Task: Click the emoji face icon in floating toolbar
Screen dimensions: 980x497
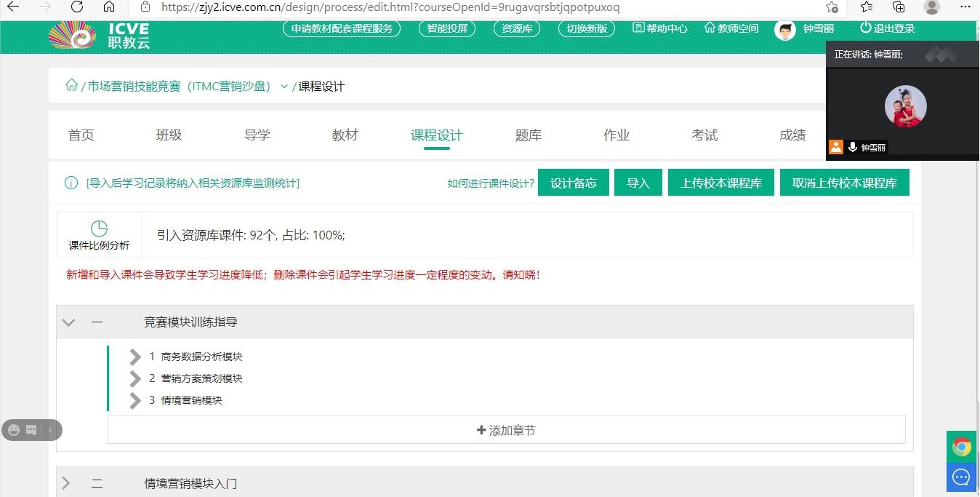Action: point(13,430)
